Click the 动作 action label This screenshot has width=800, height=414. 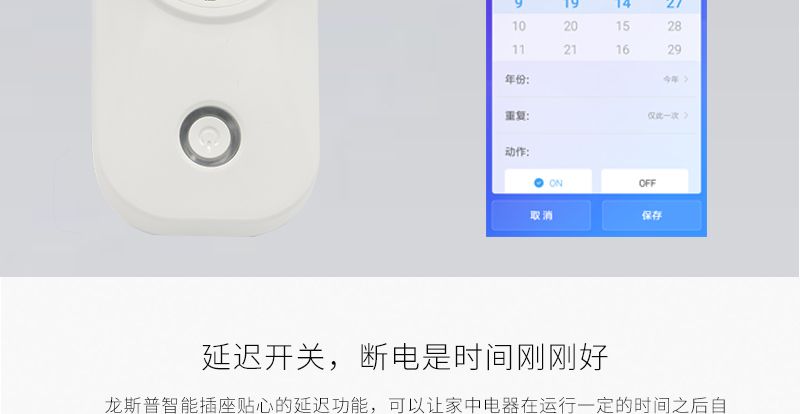517,152
